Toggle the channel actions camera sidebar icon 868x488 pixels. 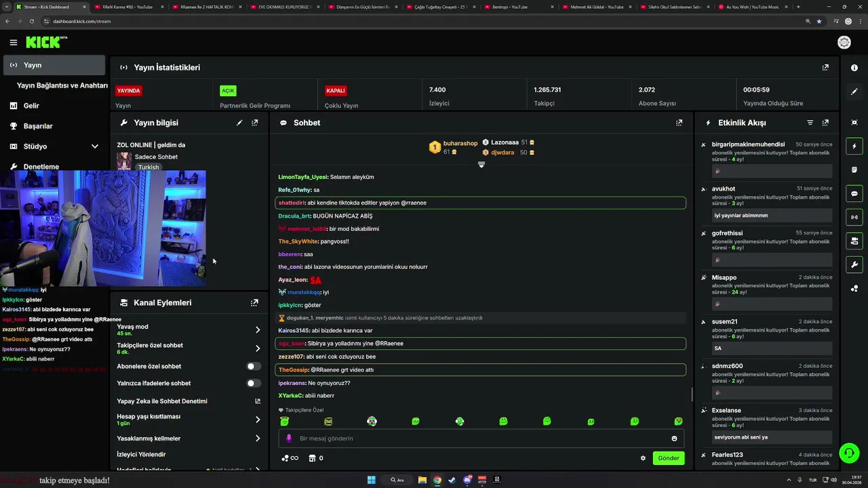[x=854, y=241]
